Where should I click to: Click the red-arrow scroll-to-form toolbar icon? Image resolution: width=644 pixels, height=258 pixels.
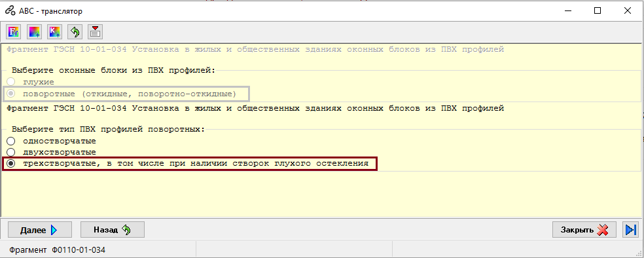coord(95,31)
